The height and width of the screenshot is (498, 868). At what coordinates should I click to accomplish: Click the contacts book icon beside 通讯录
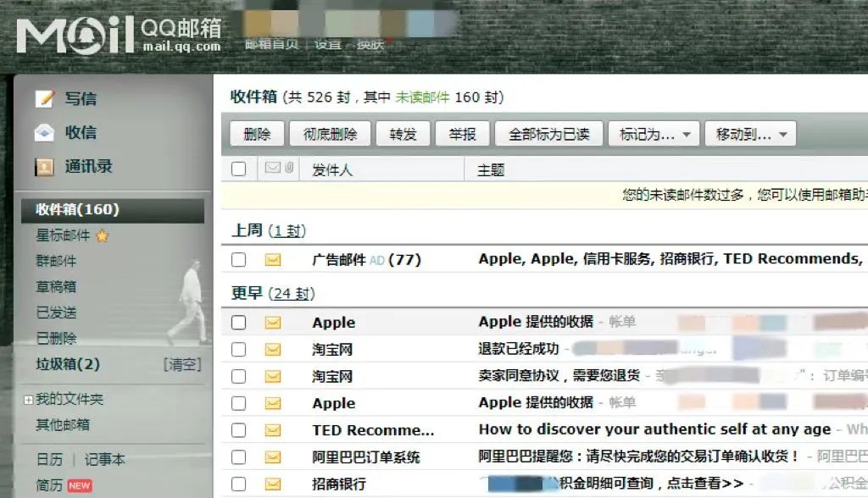click(44, 167)
